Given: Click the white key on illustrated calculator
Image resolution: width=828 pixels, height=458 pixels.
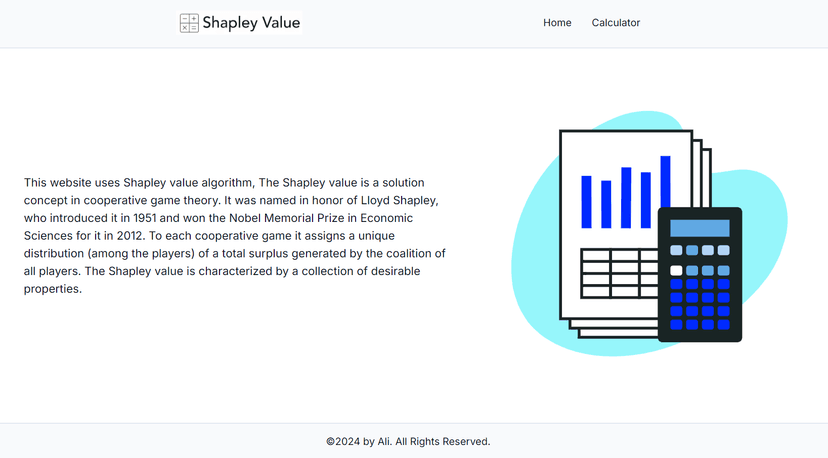Looking at the screenshot, I should (676, 270).
